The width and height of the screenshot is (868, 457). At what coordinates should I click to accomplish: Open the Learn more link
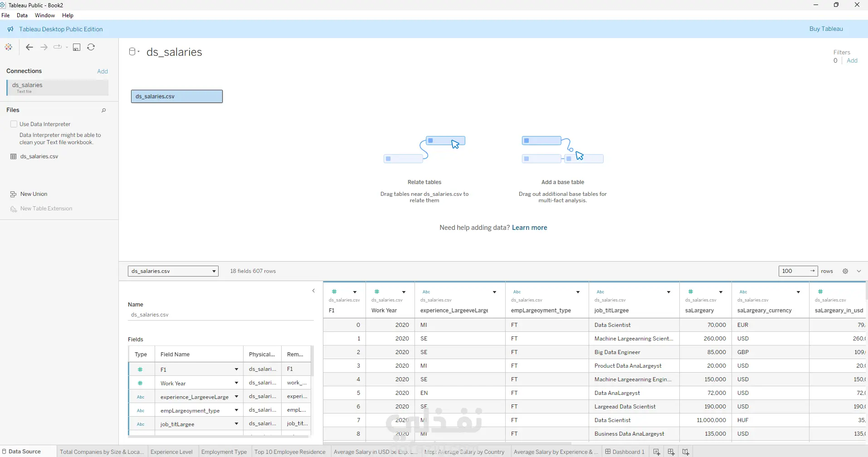530,228
